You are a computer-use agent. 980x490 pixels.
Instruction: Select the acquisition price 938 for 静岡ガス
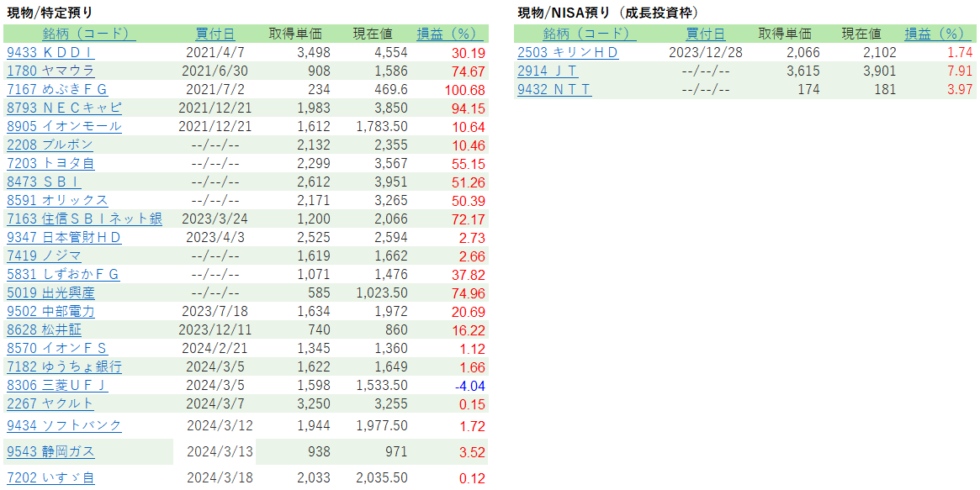point(319,452)
